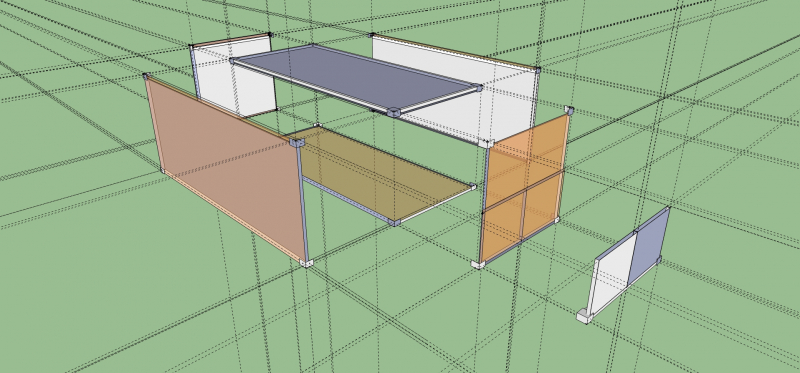Click connector at blue panel's right corner
Image resolution: width=800 pixels, height=373 pixels.
pyautogui.click(x=479, y=88)
